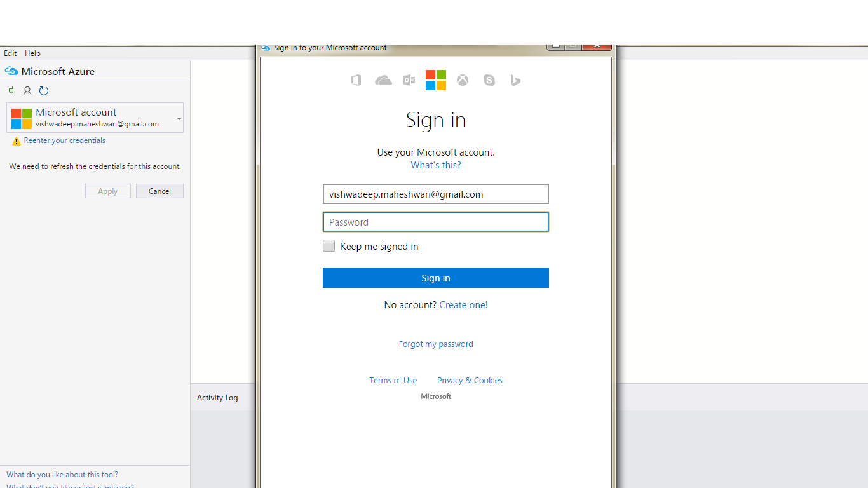Click the Skype icon
The image size is (868, 488).
489,80
